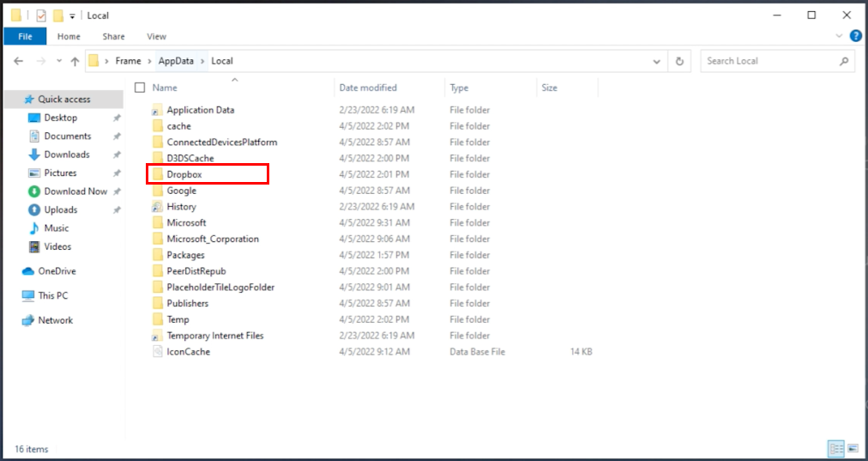This screenshot has width=868, height=461.
Task: Click into the Search Local field
Action: [x=770, y=61]
